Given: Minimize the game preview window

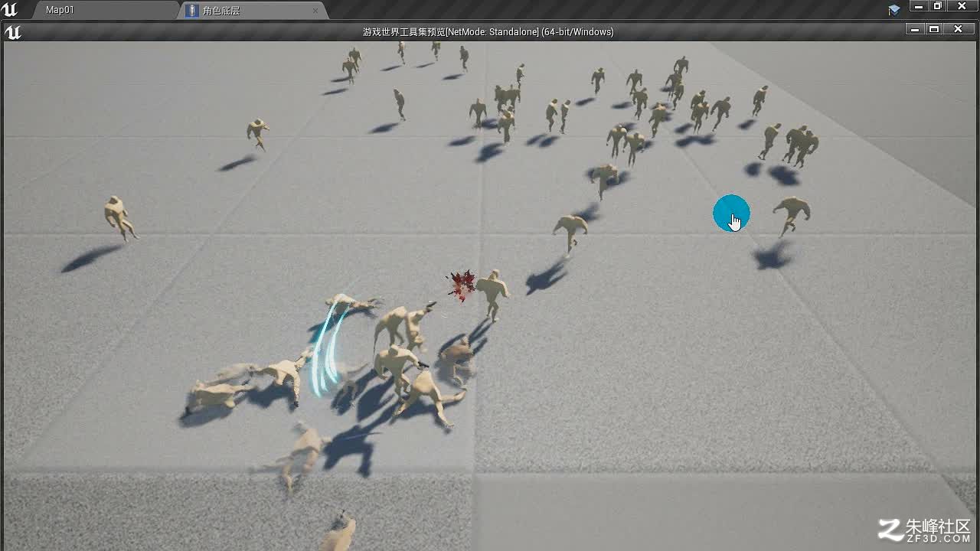Looking at the screenshot, I should [x=915, y=29].
